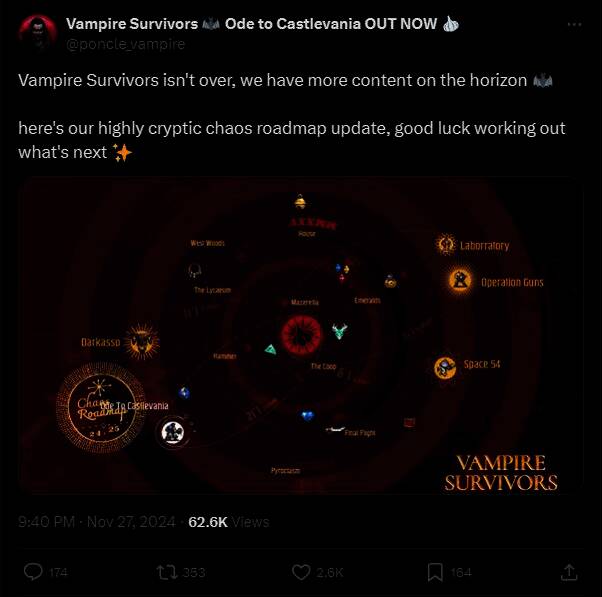602x597 pixels.
Task: Select the Space 54 orange icon
Action: click(445, 367)
